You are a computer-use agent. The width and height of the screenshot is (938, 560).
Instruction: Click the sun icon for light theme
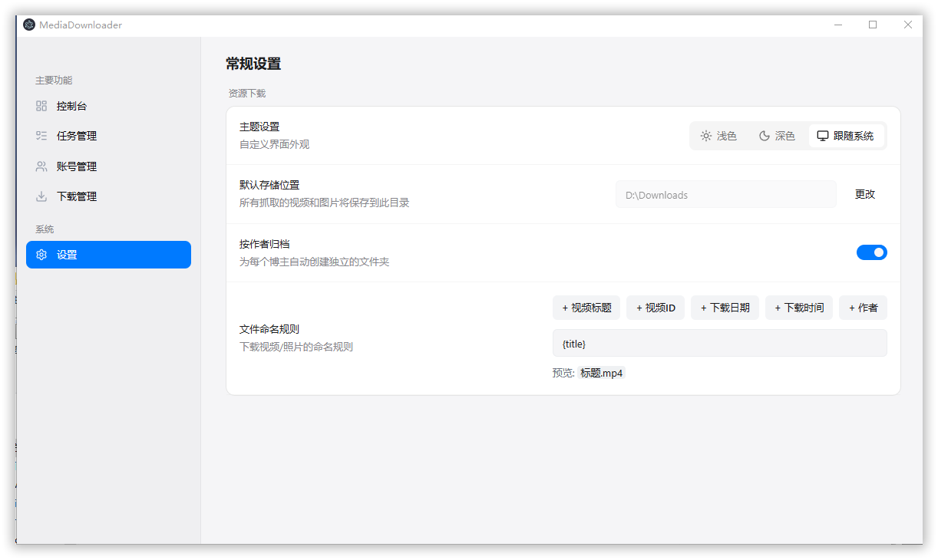(x=705, y=136)
